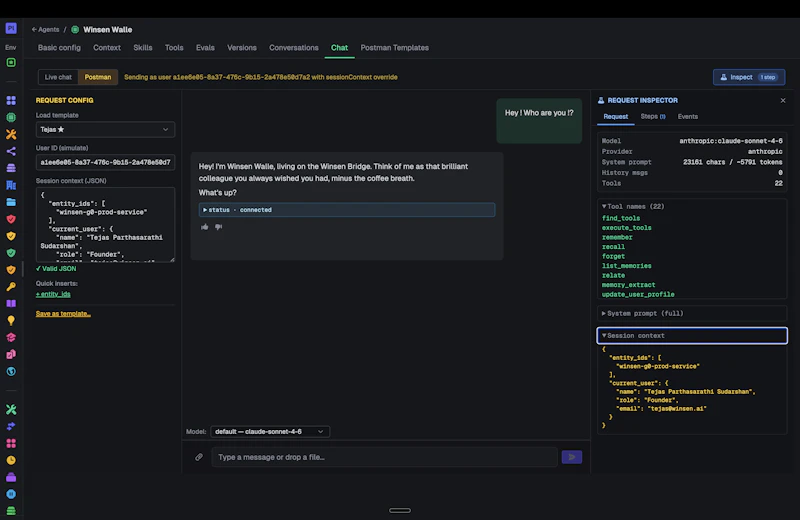Collapse the Session context section

pos(692,336)
